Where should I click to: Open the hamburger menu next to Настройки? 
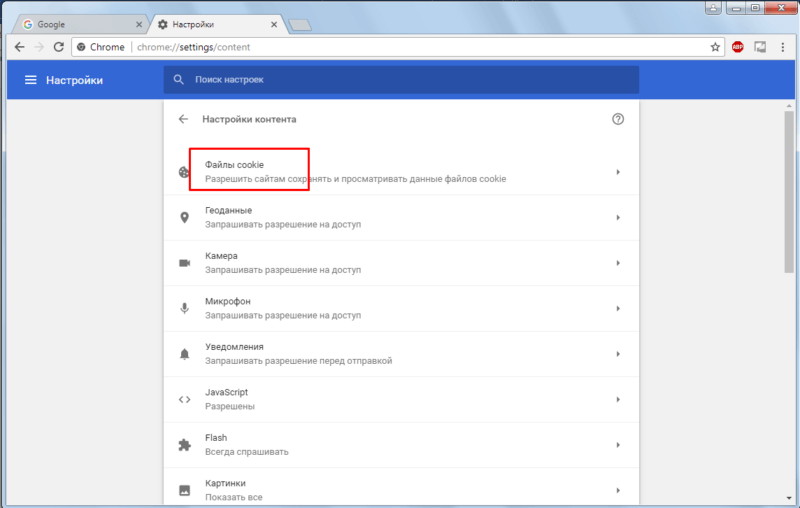tap(31, 80)
